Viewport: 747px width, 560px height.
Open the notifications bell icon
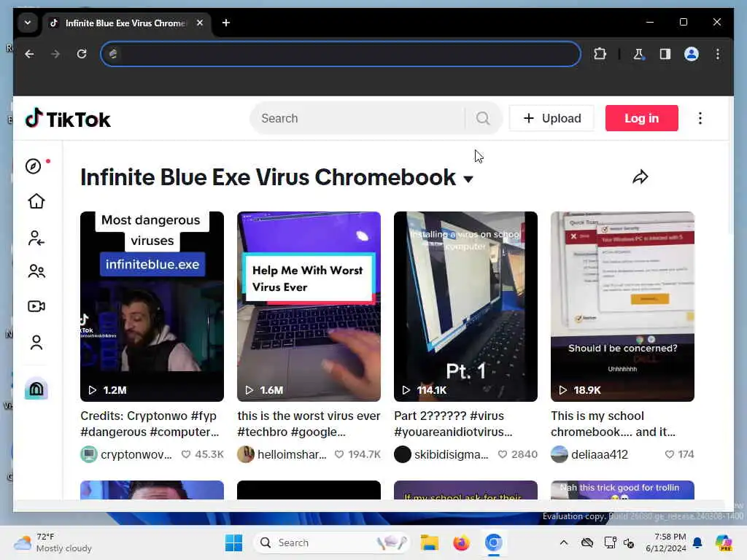click(697, 542)
